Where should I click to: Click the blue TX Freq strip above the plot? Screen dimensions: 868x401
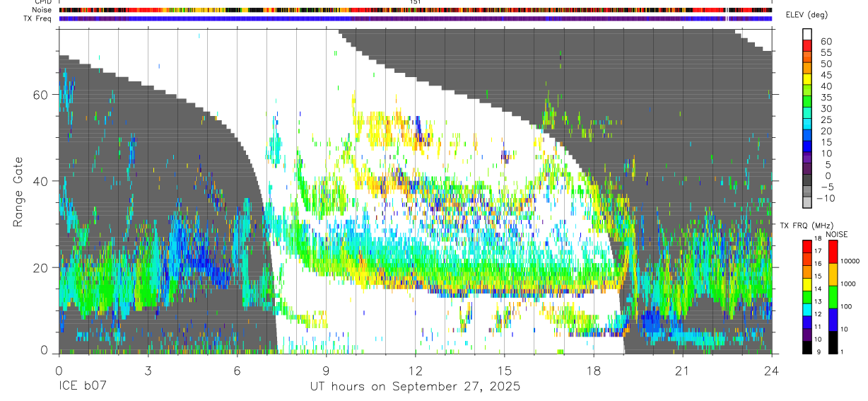415,18
